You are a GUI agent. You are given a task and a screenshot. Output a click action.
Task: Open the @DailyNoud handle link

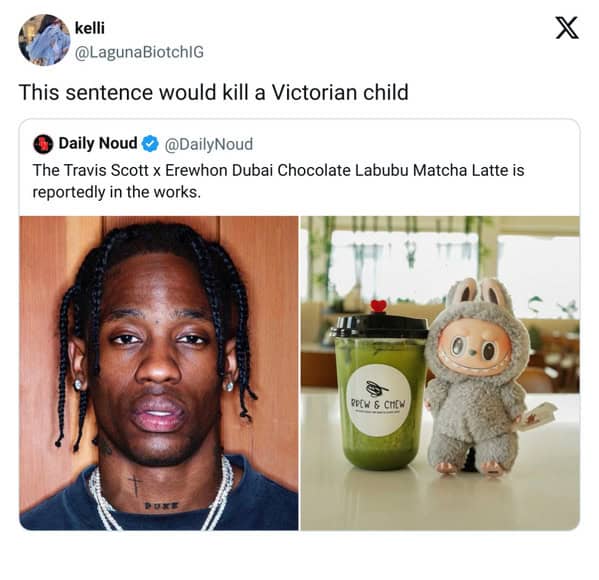(x=209, y=144)
